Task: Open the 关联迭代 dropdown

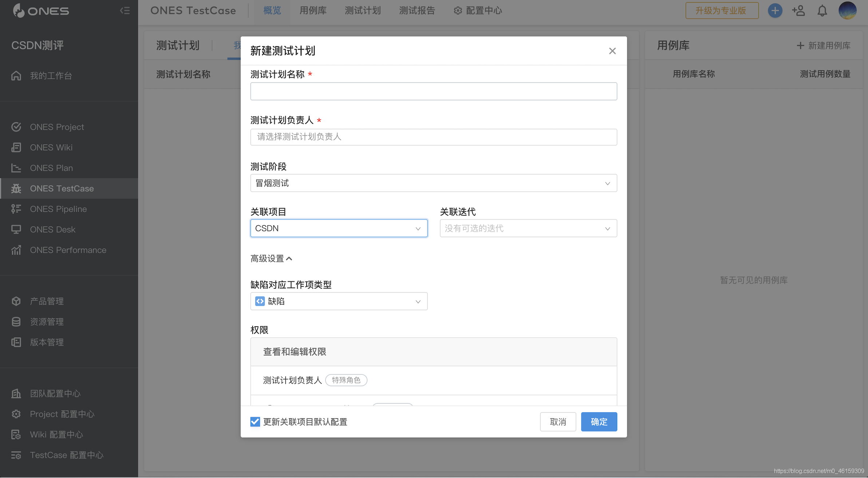Action: 528,228
